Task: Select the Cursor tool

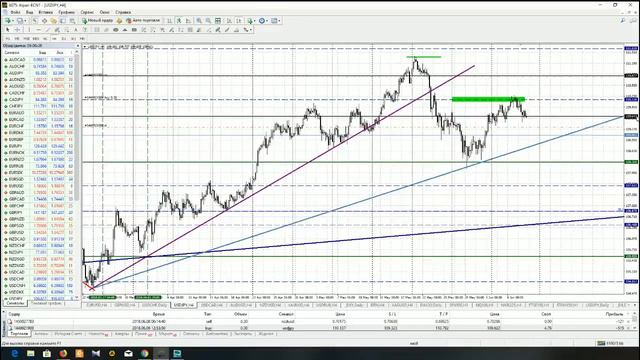Action: (x=8, y=30)
